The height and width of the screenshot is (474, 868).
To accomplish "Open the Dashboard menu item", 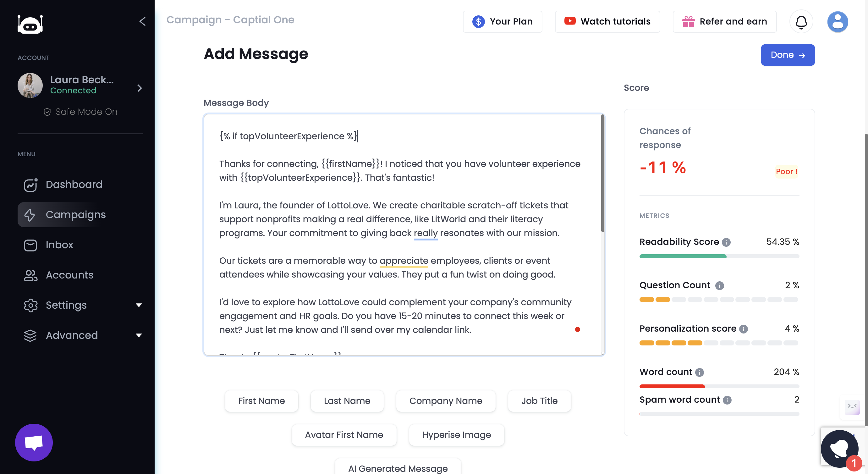I will 80,185.
